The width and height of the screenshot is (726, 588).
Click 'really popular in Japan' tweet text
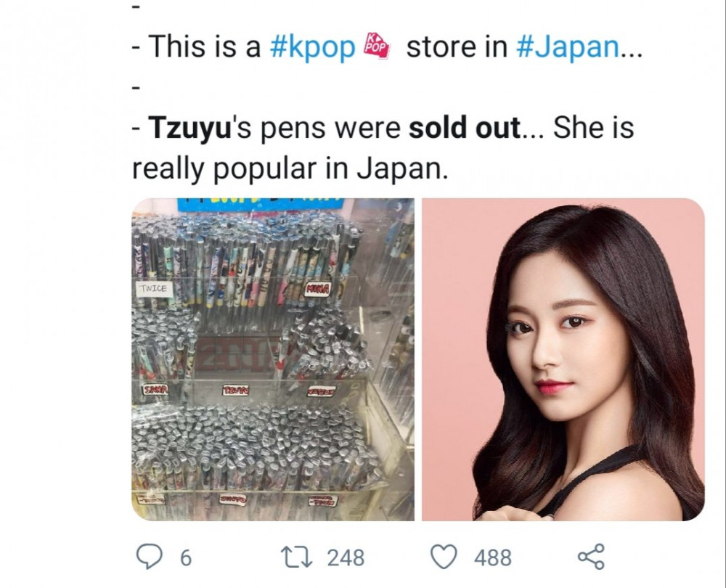(290, 168)
